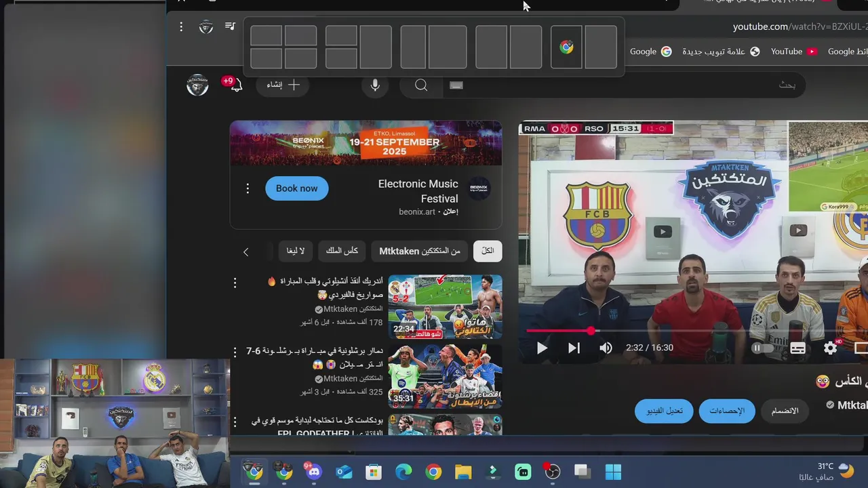This screenshot has width=868, height=488.
Task: Open Task View on the taskbar
Action: (x=583, y=472)
